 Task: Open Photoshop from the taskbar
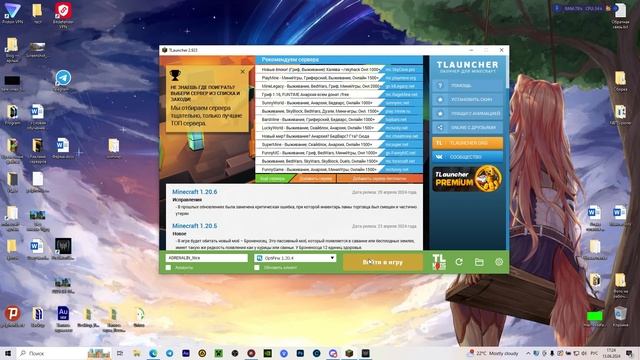[x=300, y=353]
